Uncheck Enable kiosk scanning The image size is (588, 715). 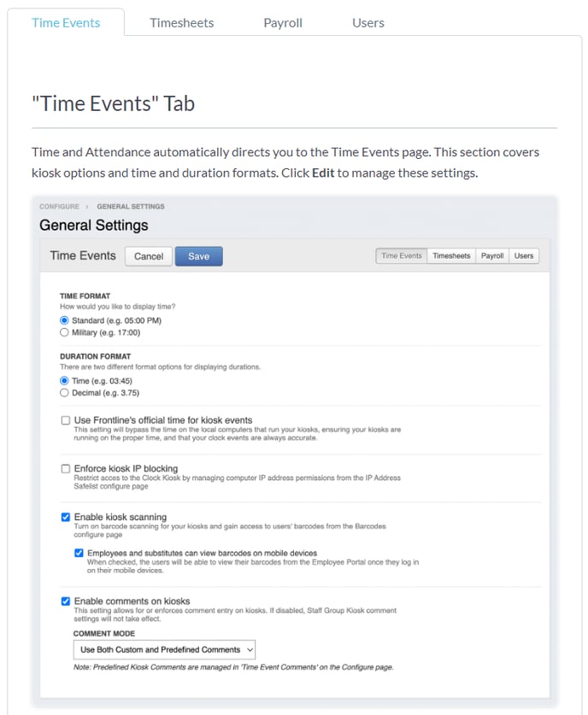(66, 517)
